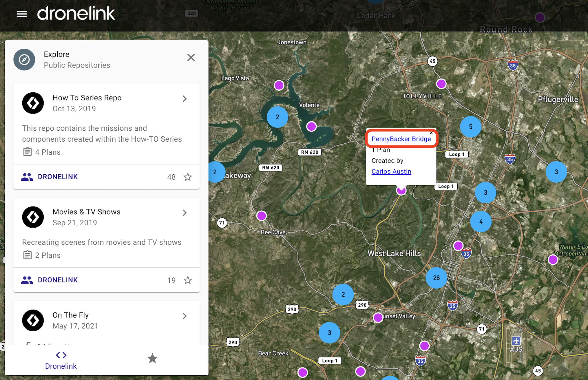Viewport: 588px width, 380px height.
Task: Click the cluster marker labeled 4
Action: pos(481,222)
